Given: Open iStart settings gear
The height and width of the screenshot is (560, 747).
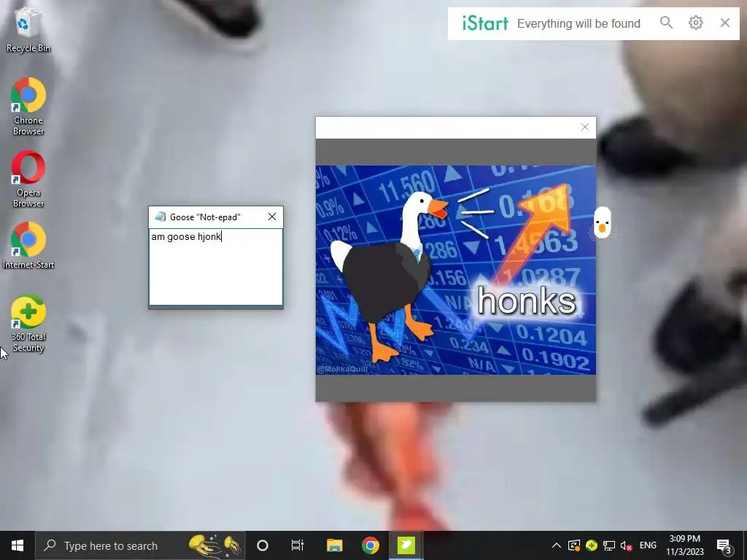Looking at the screenshot, I should (x=695, y=23).
